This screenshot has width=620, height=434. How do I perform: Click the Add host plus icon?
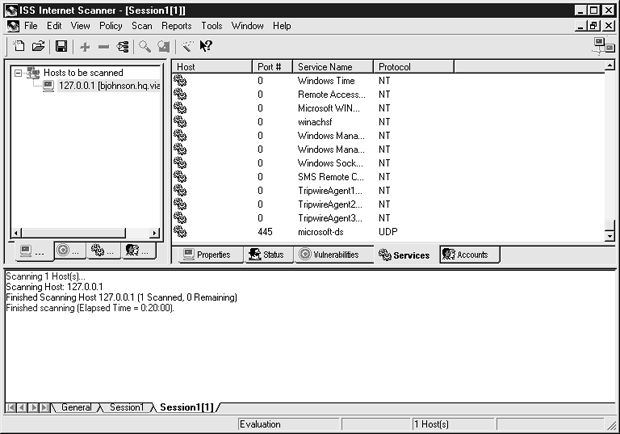(x=85, y=46)
